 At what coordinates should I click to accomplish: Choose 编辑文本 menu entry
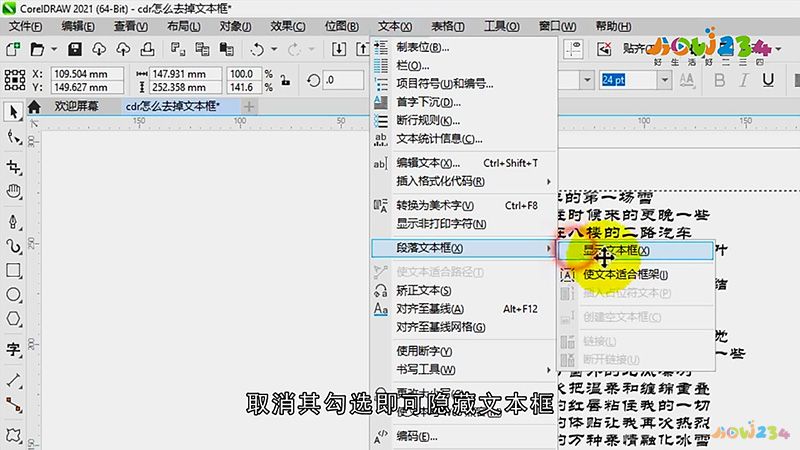(464, 163)
